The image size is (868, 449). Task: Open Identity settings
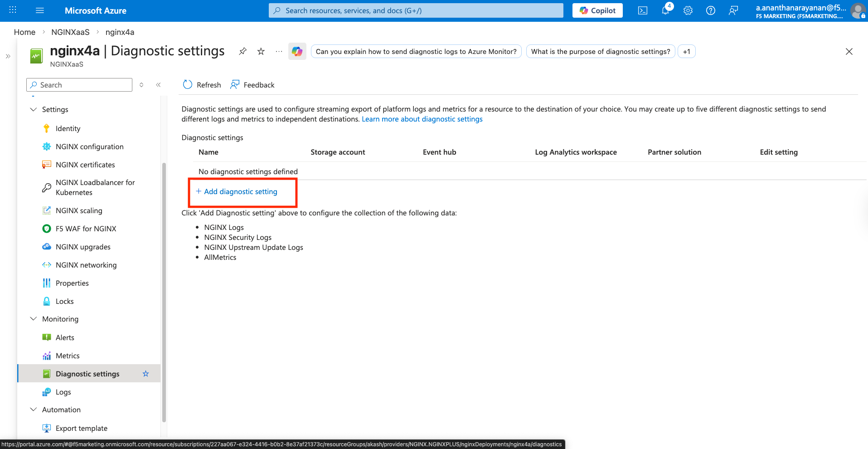point(68,128)
